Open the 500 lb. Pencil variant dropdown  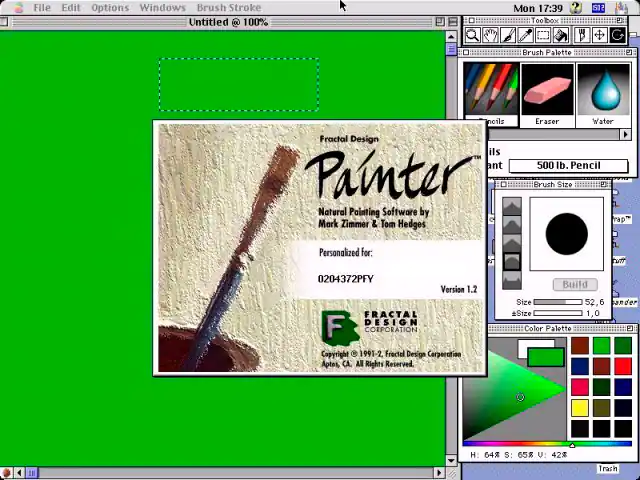click(568, 166)
